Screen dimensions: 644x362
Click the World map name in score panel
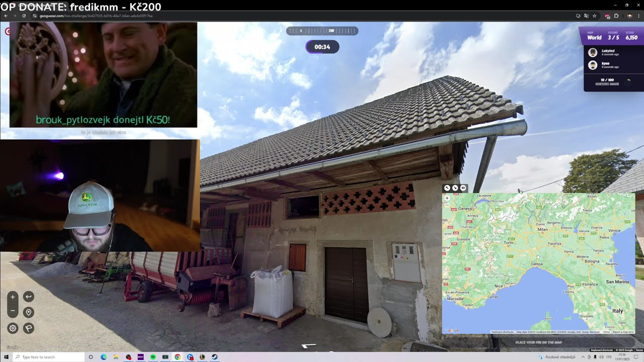coord(594,37)
